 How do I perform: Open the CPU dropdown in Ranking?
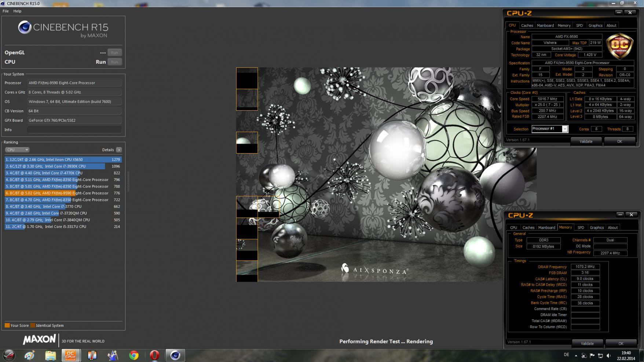[x=17, y=150]
